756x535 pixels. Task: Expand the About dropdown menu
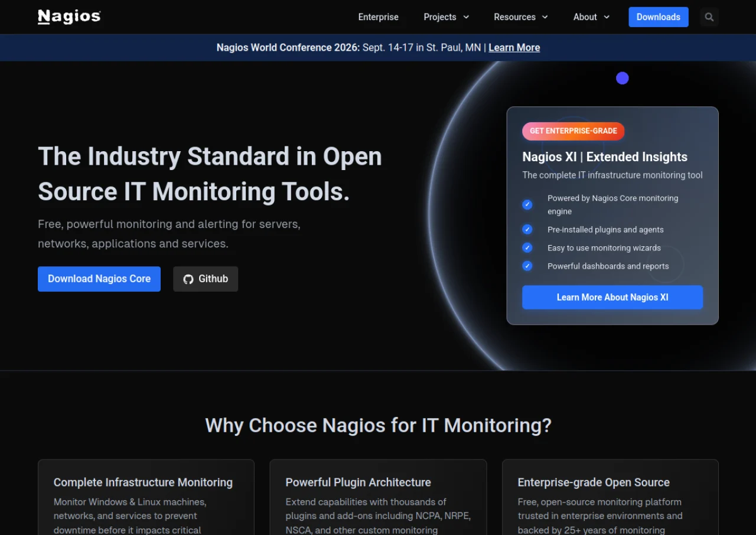(x=591, y=17)
